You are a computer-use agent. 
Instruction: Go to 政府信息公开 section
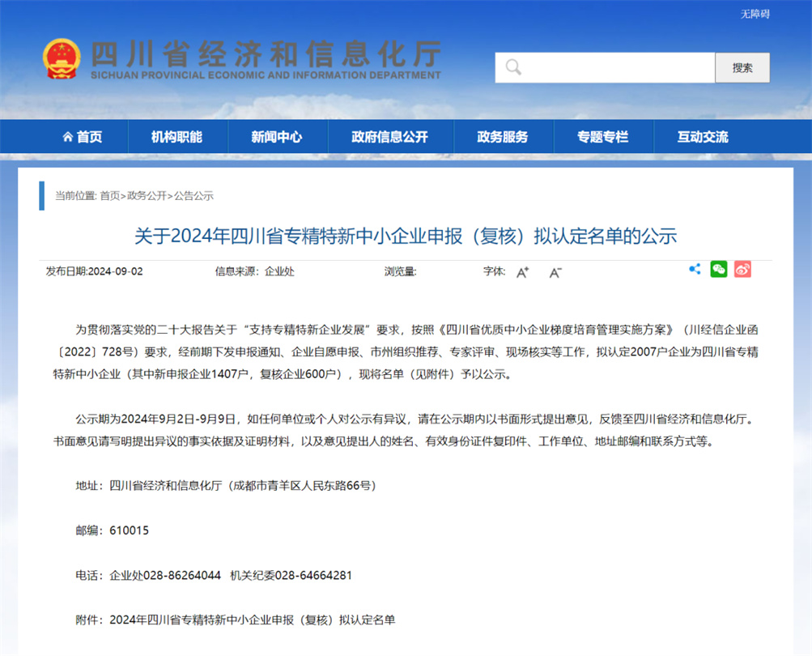389,137
